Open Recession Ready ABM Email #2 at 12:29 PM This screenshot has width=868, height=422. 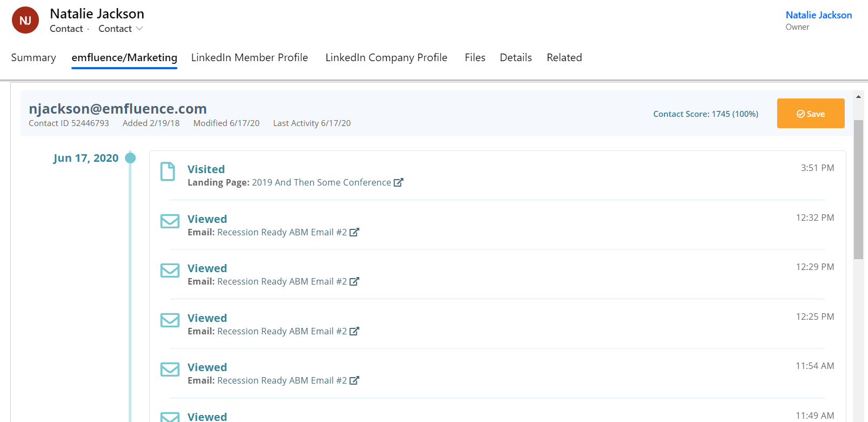pos(282,281)
